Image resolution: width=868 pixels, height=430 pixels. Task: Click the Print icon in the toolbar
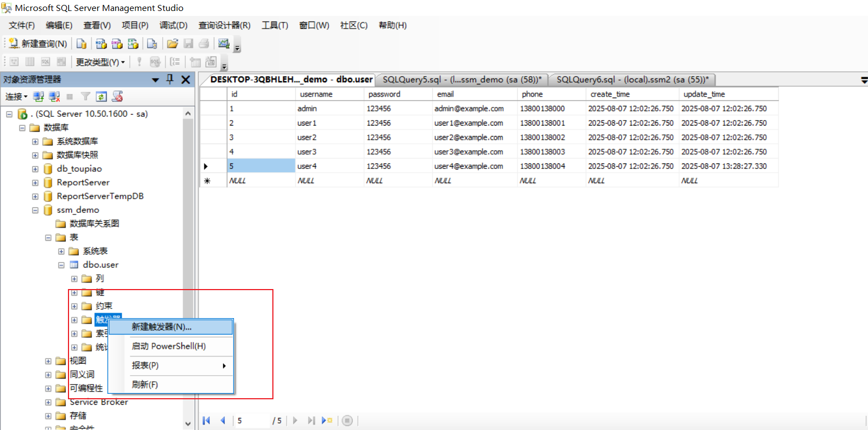pyautogui.click(x=204, y=44)
